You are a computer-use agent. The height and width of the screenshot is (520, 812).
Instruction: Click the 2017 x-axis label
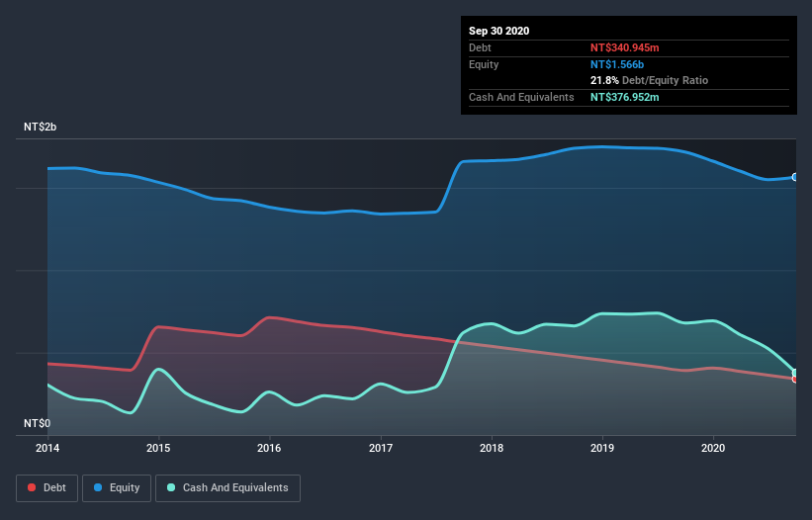(381, 448)
